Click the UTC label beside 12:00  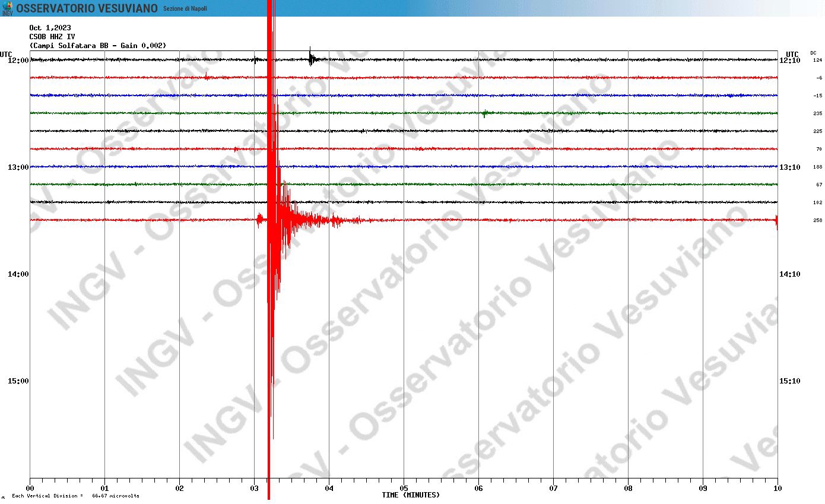pyautogui.click(x=6, y=54)
